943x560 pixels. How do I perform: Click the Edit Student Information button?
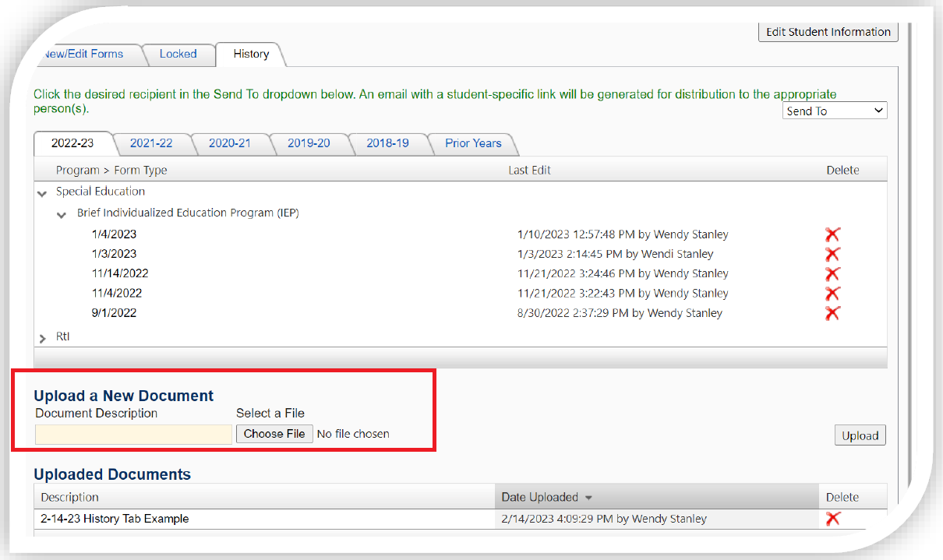tap(828, 32)
